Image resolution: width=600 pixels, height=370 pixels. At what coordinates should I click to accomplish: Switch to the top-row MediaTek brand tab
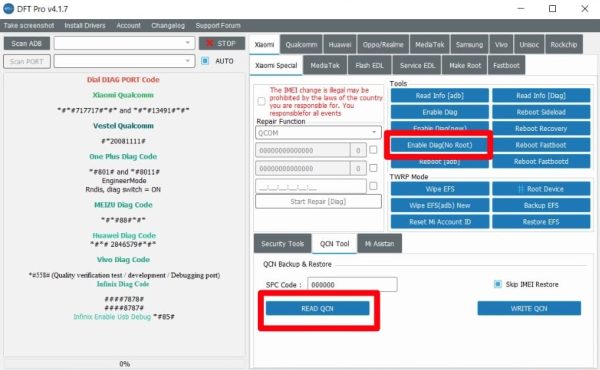point(430,44)
